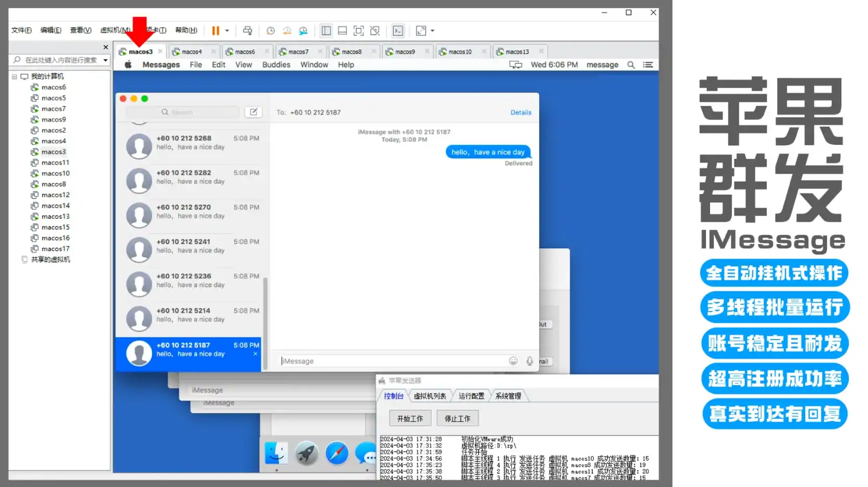Open the Apple menu in the macOS menu bar
This screenshot has width=868, height=487.
(128, 64)
